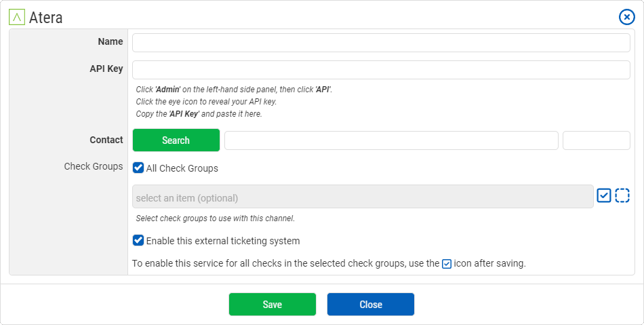
Task: Focus the Name input field
Action: click(381, 43)
